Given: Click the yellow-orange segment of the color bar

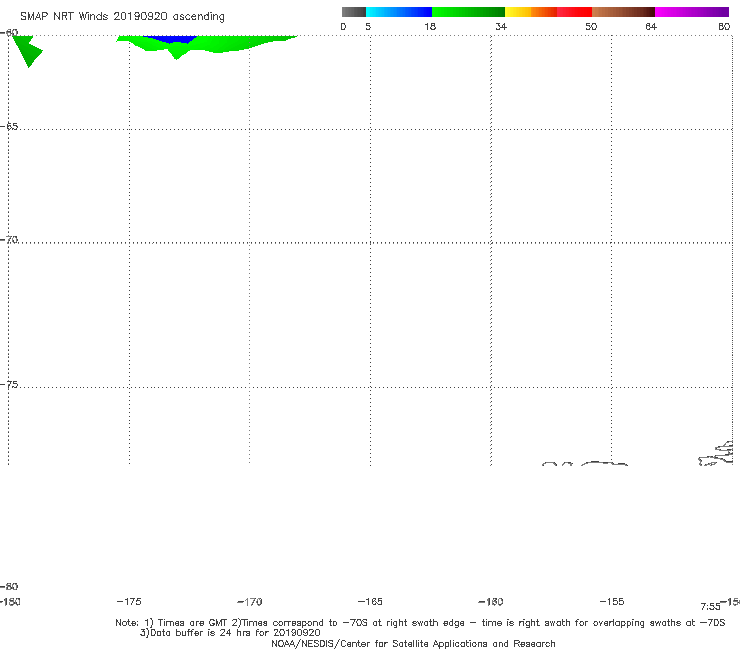Looking at the screenshot, I should point(530,12).
